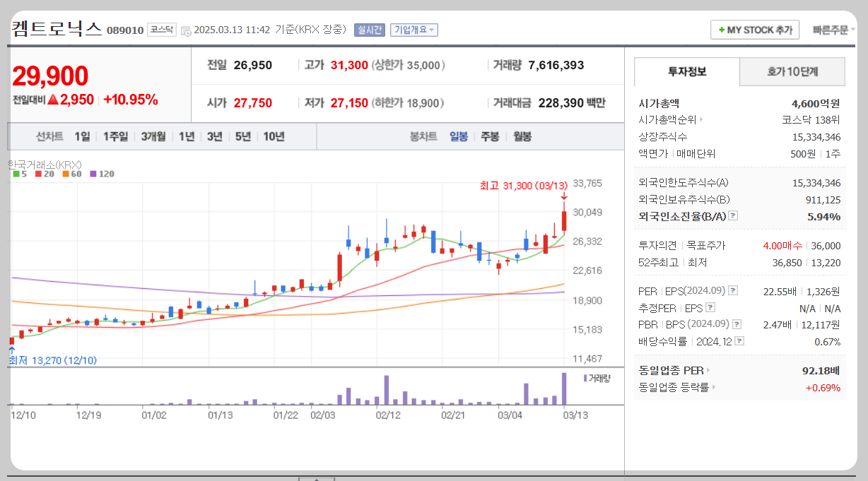
Task: Open the 추정PER/EPS help icon
Action: 710,307
